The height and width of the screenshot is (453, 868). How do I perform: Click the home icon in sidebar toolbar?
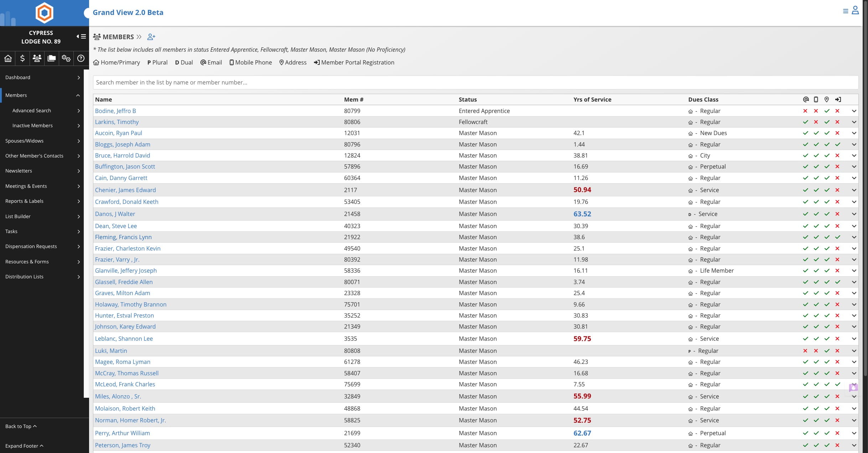[x=8, y=58]
